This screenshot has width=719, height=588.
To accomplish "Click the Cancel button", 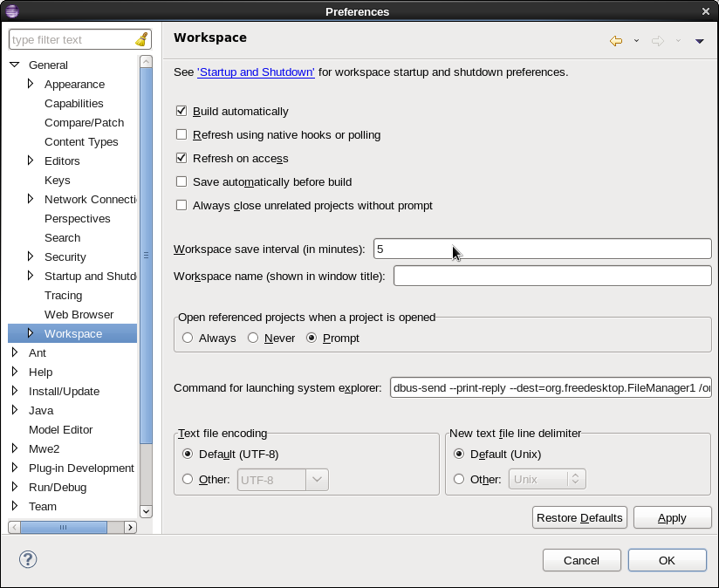I will [x=581, y=560].
